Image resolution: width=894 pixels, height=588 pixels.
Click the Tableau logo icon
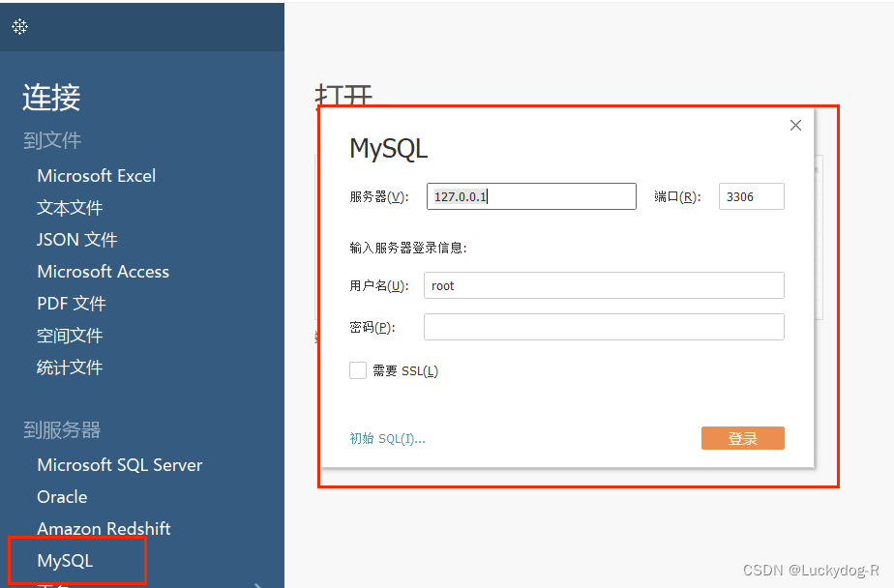[x=20, y=26]
